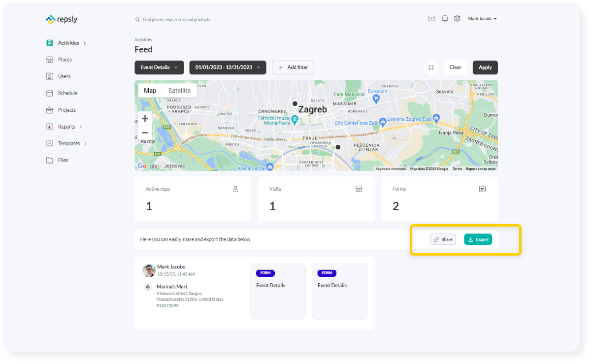Click Report a map error link
592x364 pixels.
tap(481, 168)
